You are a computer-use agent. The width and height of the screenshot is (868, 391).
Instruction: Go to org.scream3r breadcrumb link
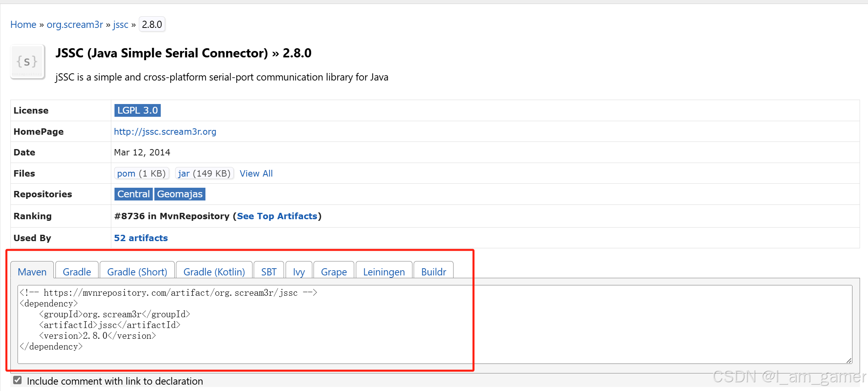coord(75,25)
